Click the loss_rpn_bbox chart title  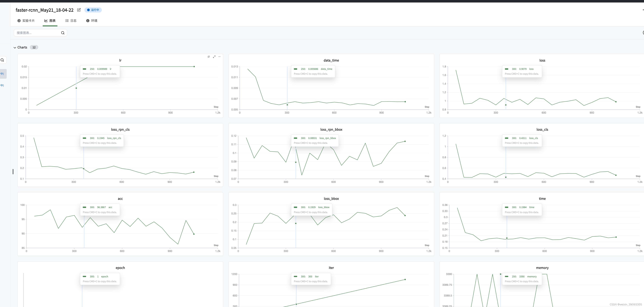(x=331, y=129)
